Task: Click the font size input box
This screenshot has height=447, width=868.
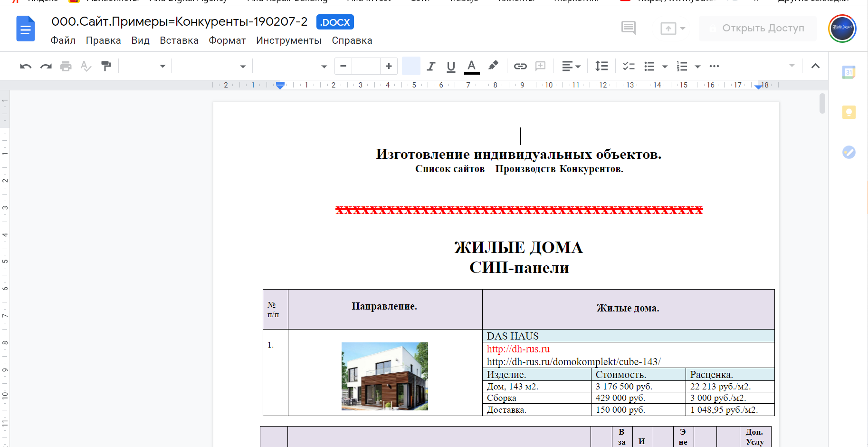Action: (366, 66)
